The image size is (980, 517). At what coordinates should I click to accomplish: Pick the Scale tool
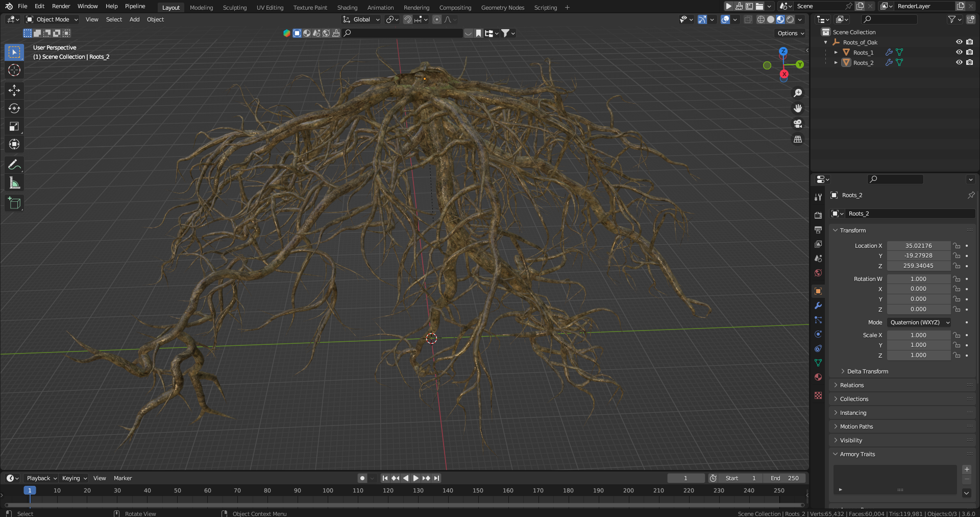(x=14, y=126)
